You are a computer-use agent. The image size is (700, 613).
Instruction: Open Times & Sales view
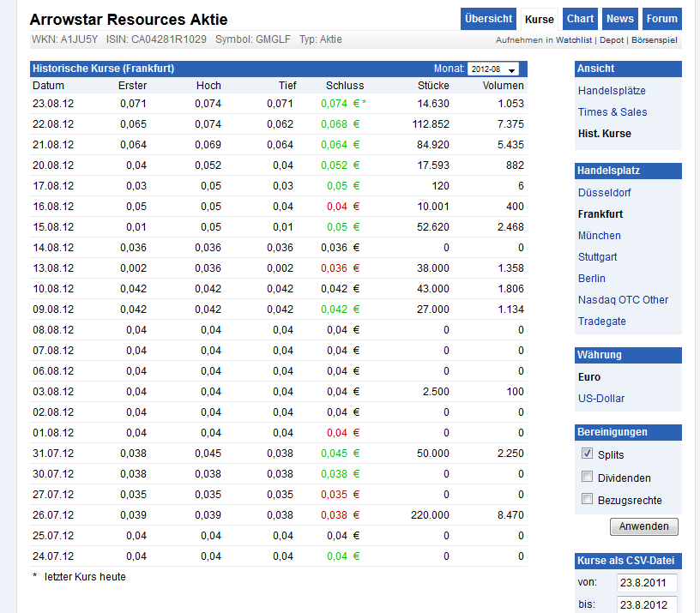point(614,111)
